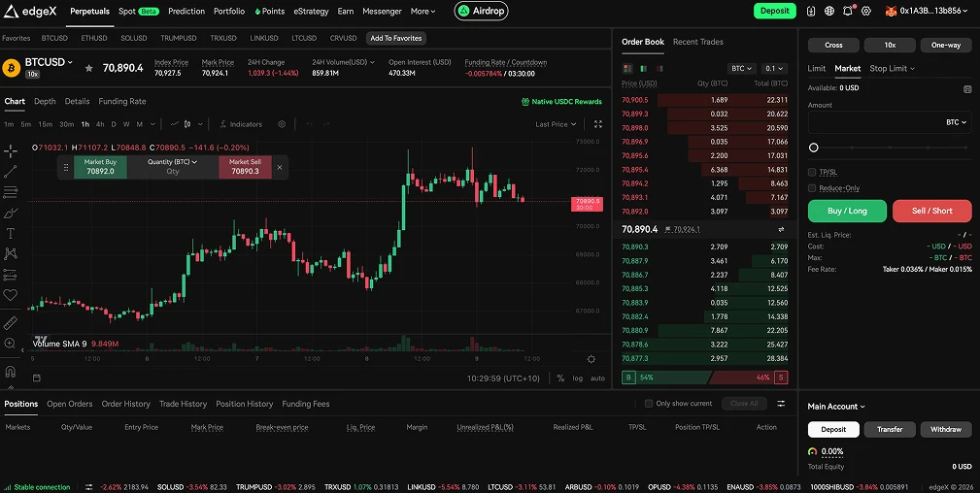Open order book BTC unit dropdown
This screenshot has width=980, height=493.
click(x=742, y=69)
